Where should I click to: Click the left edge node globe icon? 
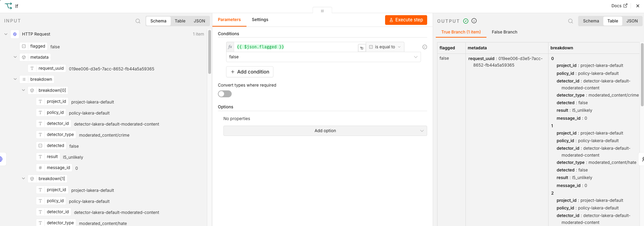(x=2, y=159)
